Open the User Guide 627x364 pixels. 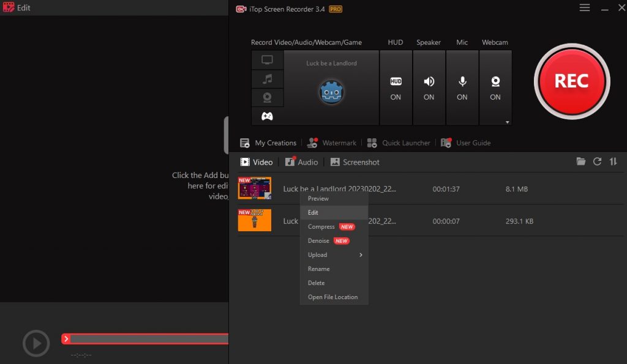click(x=465, y=143)
